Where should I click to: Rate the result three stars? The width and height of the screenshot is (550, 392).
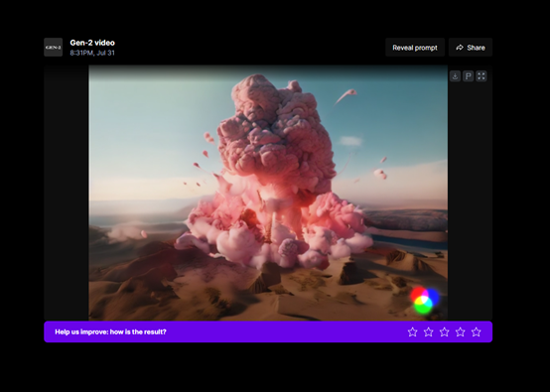click(444, 331)
